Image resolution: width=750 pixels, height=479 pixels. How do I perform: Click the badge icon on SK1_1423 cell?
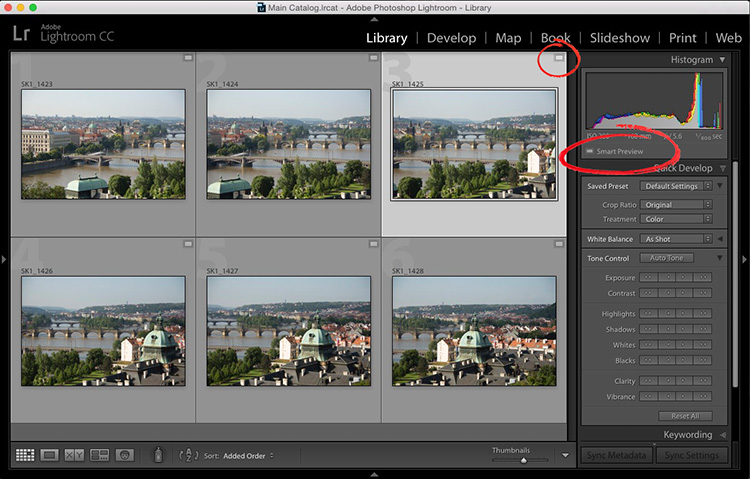tap(188, 58)
